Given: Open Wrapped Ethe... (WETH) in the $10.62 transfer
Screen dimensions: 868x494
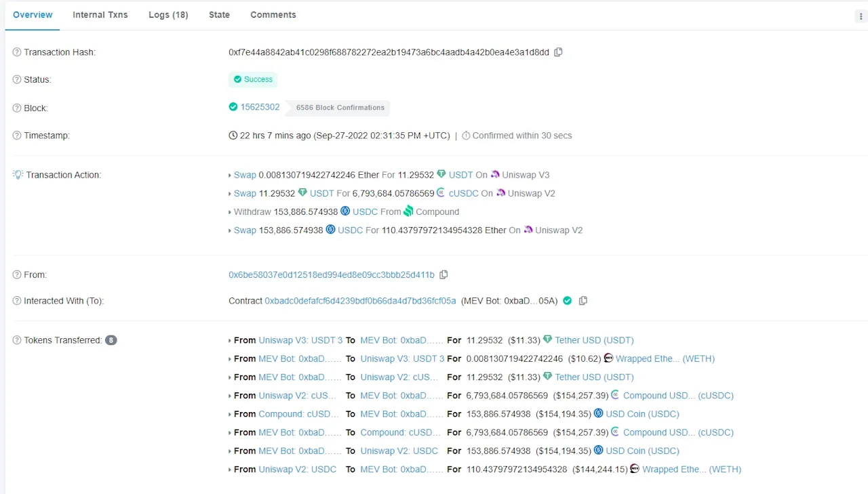Looking at the screenshot, I should (x=665, y=358).
